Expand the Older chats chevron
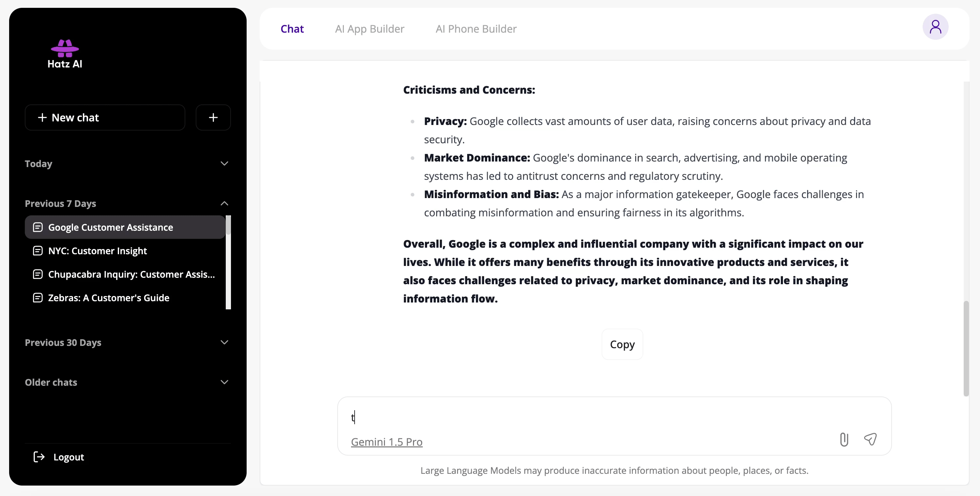Viewport: 980px width, 496px height. point(224,382)
